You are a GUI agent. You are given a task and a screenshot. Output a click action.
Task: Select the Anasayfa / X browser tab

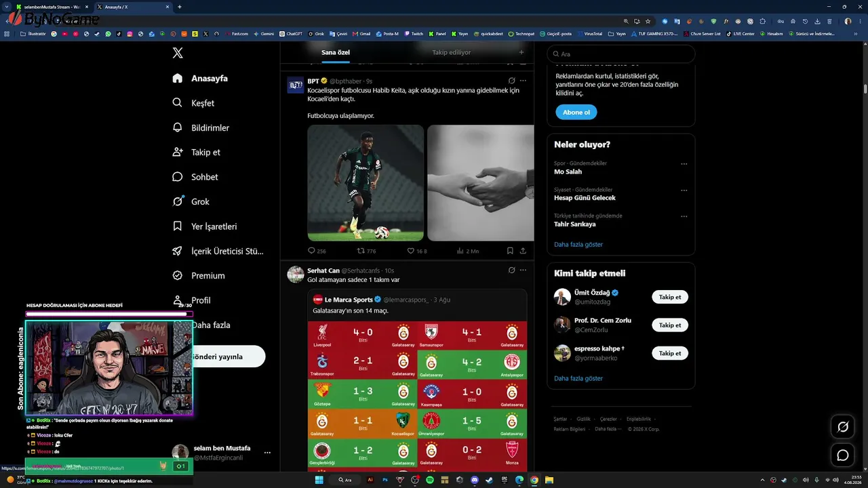pyautogui.click(x=133, y=7)
